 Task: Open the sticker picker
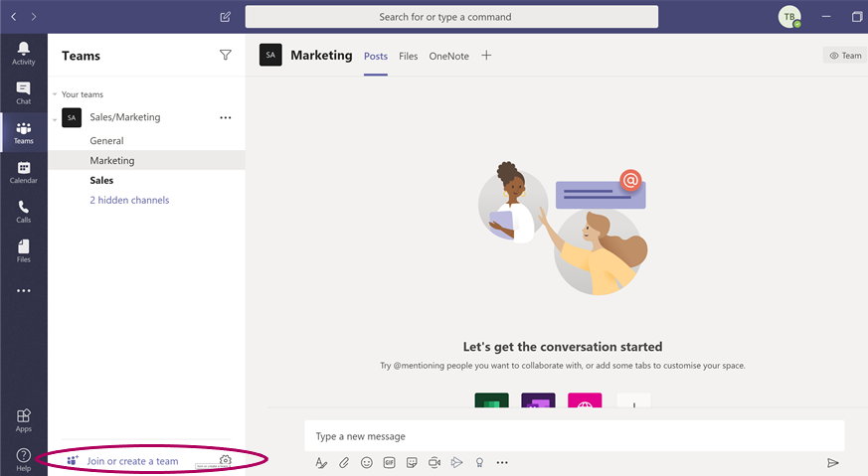(x=412, y=463)
